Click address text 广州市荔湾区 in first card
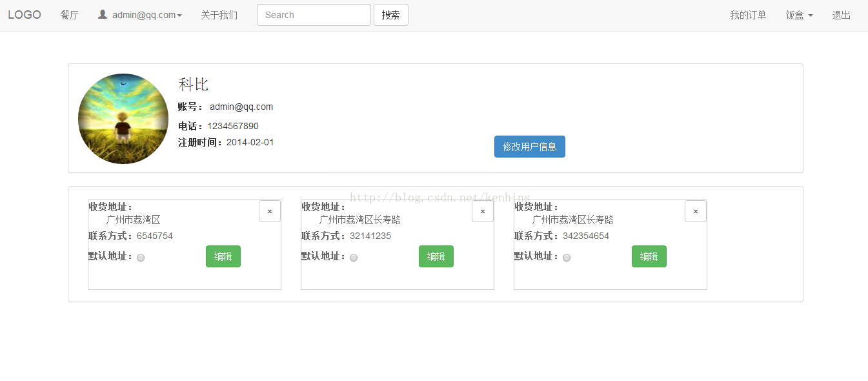 (134, 220)
